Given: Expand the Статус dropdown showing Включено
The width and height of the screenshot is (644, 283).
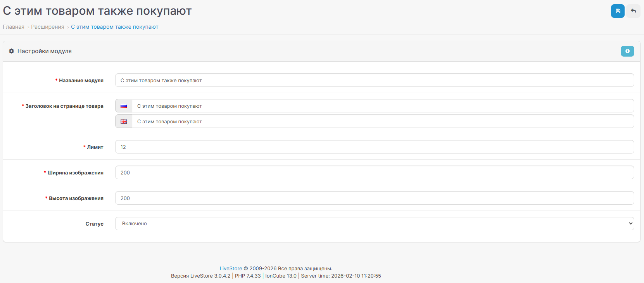Looking at the screenshot, I should coord(374,224).
